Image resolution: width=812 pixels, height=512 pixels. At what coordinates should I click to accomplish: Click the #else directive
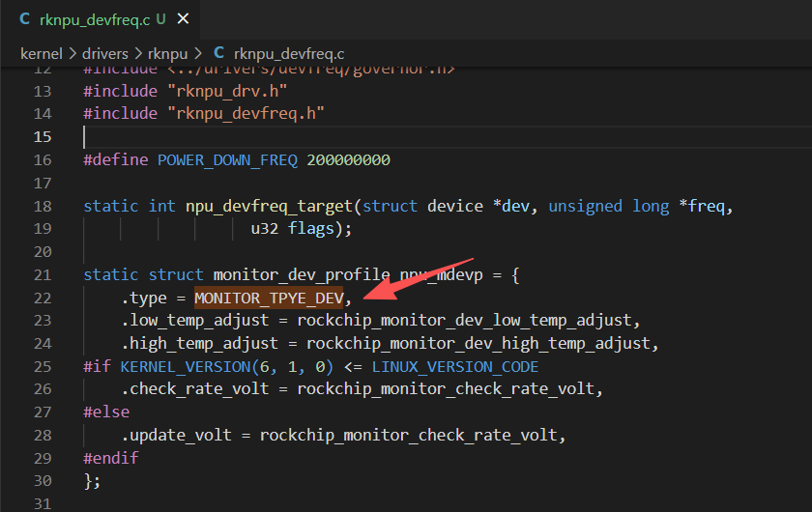point(106,412)
